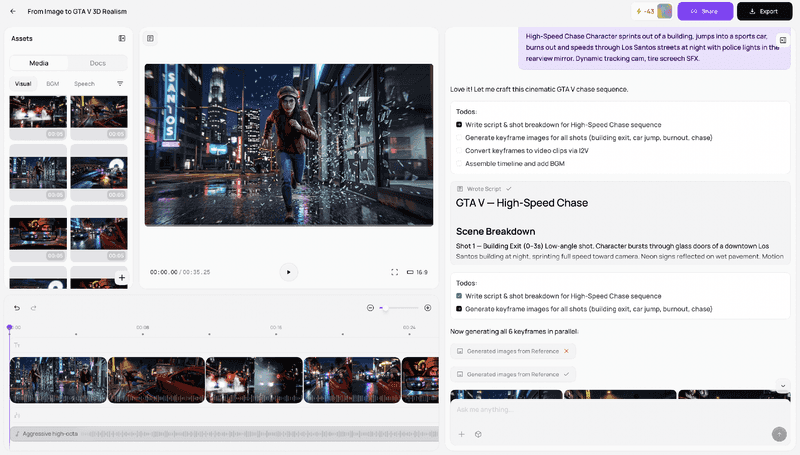Attach file with chat plus icon
The height and width of the screenshot is (455, 800).
(461, 434)
